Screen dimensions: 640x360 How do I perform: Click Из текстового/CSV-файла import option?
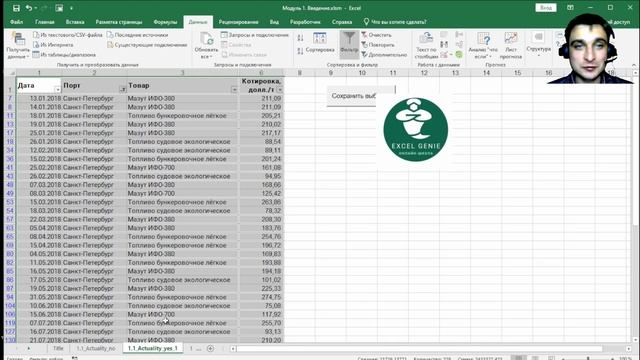click(68, 35)
